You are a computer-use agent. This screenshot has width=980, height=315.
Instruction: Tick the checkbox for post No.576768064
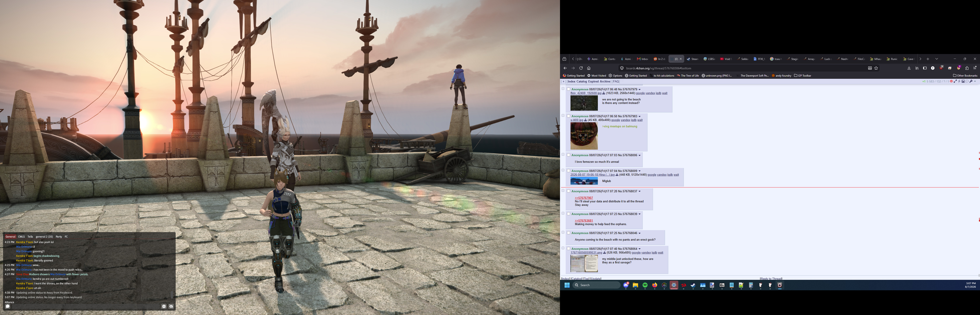(x=568, y=248)
